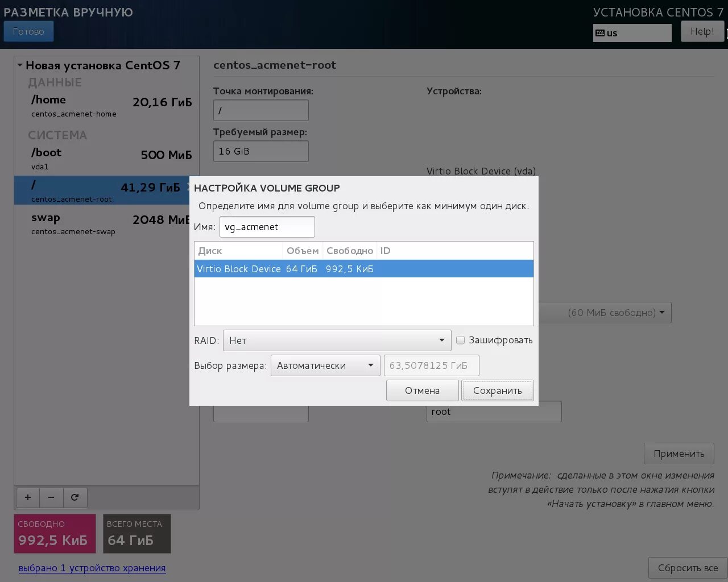Click the us keyboard layout indicator
The height and width of the screenshot is (582, 728).
click(x=632, y=33)
